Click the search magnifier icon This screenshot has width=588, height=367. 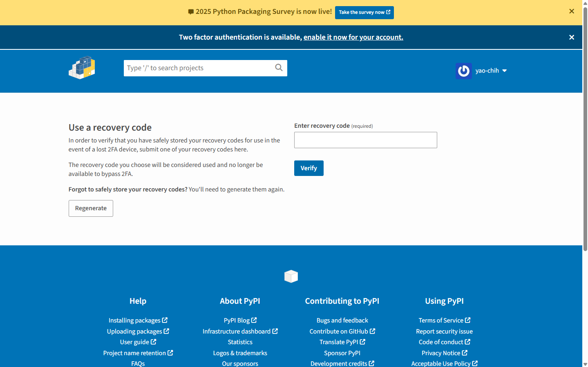(279, 68)
